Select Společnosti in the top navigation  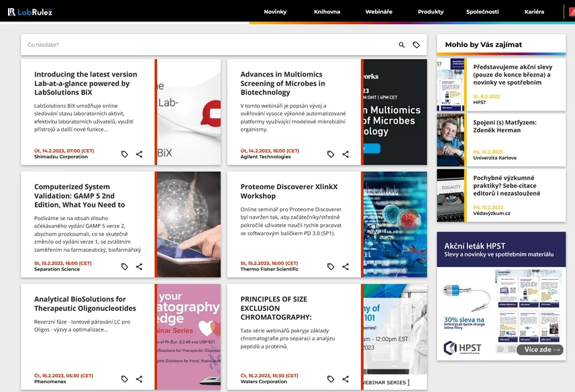click(482, 11)
